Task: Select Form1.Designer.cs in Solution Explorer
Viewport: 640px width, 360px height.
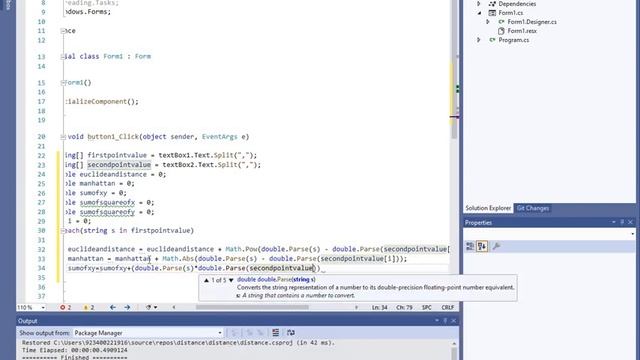Action: 532,22
